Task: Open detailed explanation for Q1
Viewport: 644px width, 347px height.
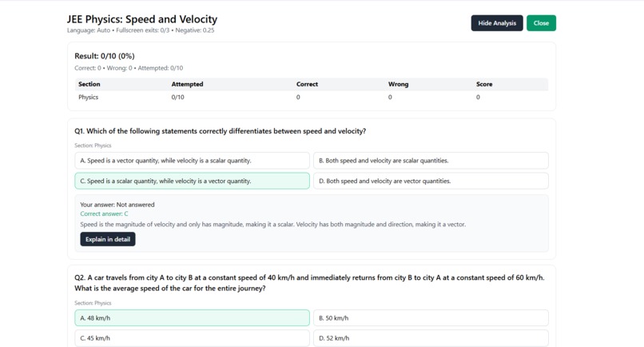Action: [108, 239]
